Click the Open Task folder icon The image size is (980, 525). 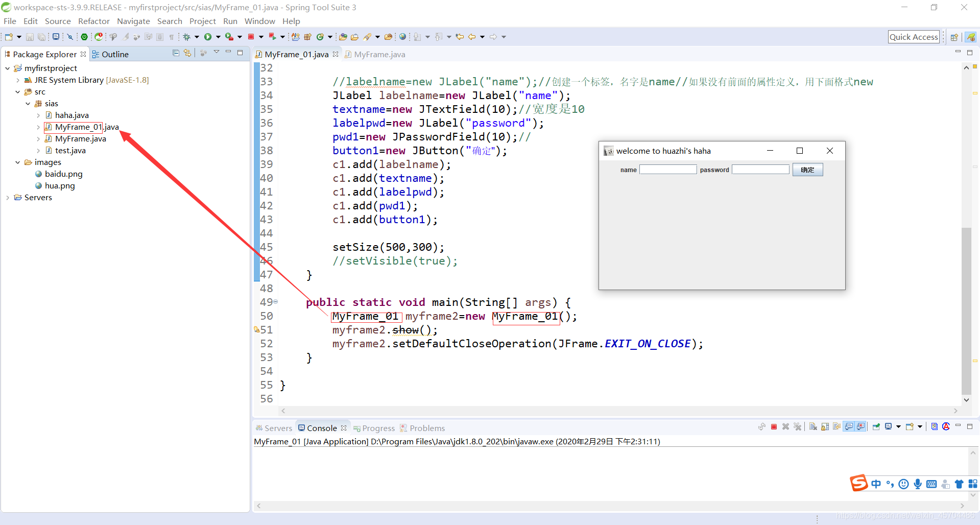point(354,37)
